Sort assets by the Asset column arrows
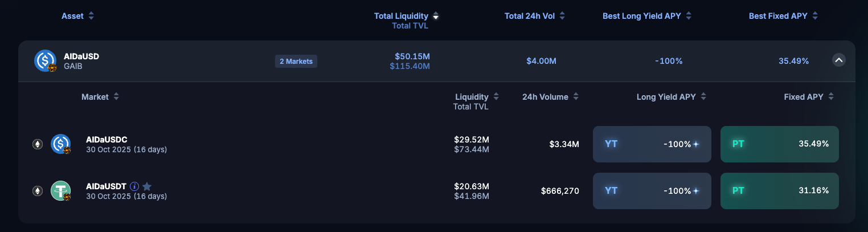 91,16
